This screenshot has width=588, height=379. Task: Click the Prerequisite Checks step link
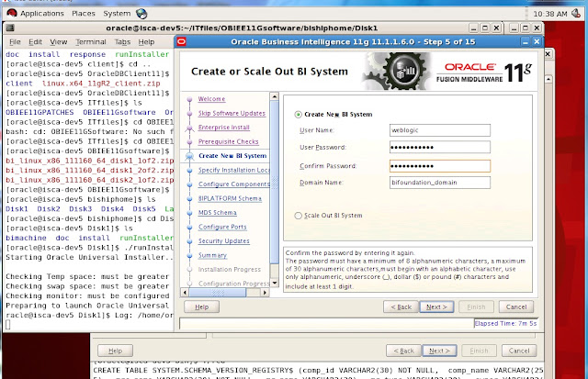[x=229, y=141]
